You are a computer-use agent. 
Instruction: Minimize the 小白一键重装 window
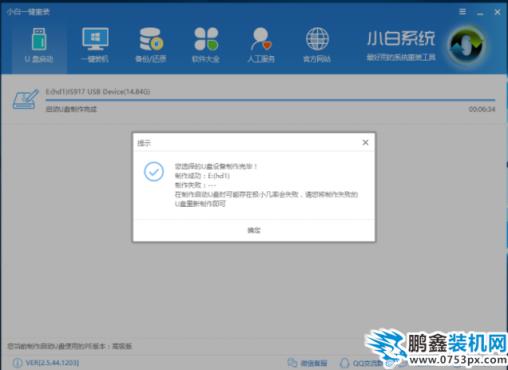[480, 13]
